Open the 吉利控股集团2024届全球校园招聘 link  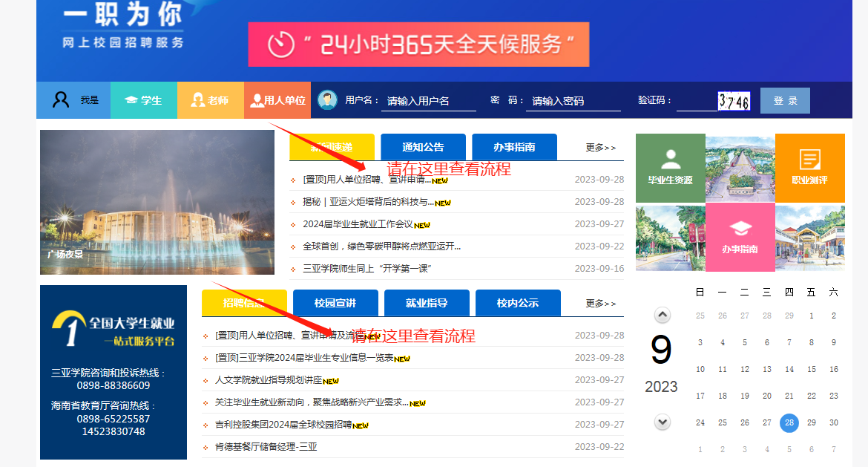click(283, 425)
